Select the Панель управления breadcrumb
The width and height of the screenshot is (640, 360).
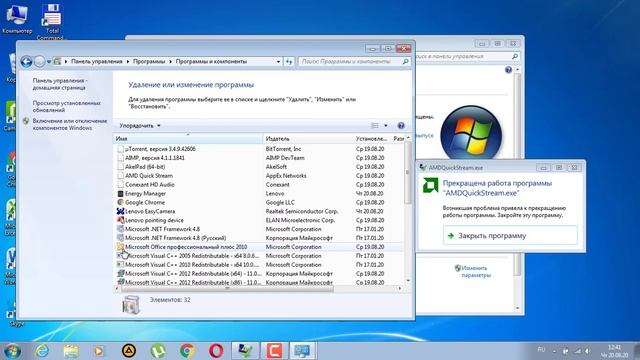pyautogui.click(x=97, y=62)
